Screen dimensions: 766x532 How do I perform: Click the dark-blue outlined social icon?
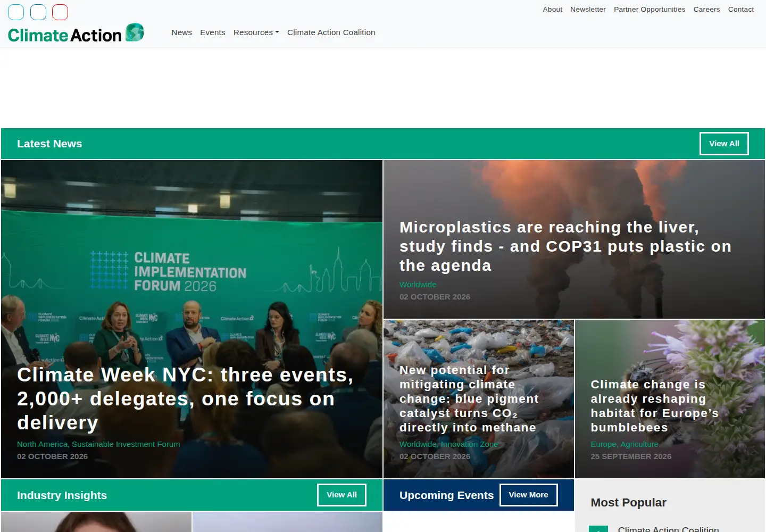tap(38, 12)
